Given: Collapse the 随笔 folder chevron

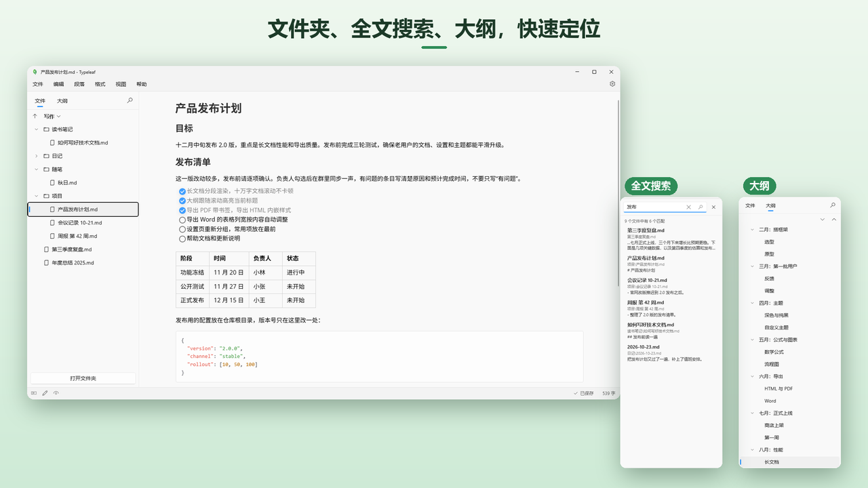Looking at the screenshot, I should coord(37,169).
